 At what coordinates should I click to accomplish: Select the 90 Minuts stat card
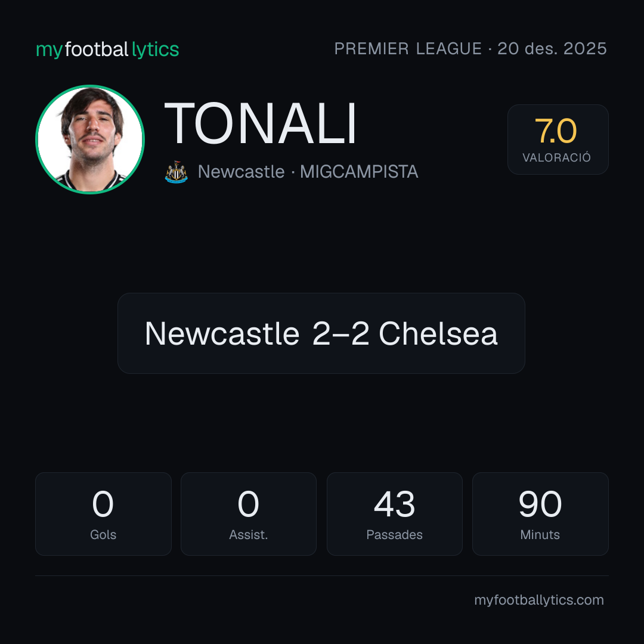tap(540, 514)
